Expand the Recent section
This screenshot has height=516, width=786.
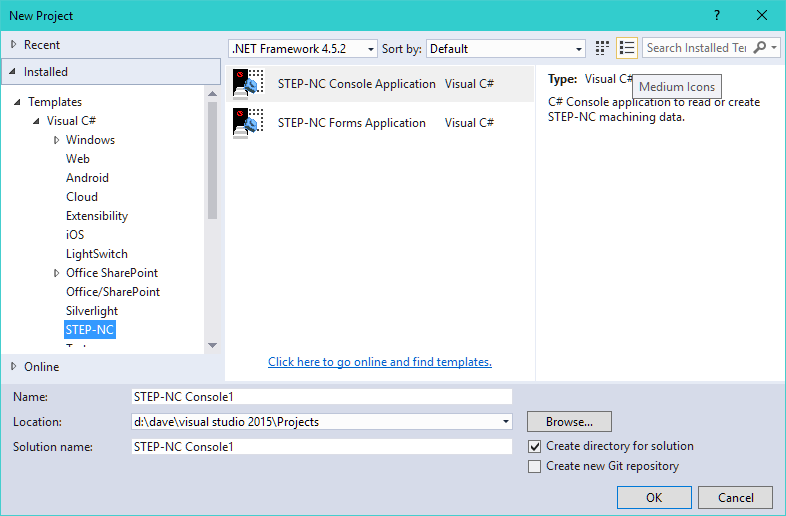point(14,45)
